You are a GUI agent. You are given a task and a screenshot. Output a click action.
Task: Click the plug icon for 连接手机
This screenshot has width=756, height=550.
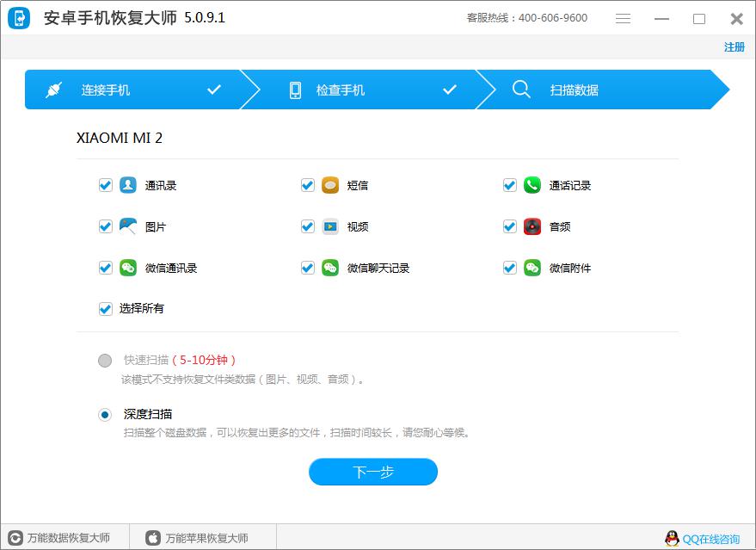point(53,90)
